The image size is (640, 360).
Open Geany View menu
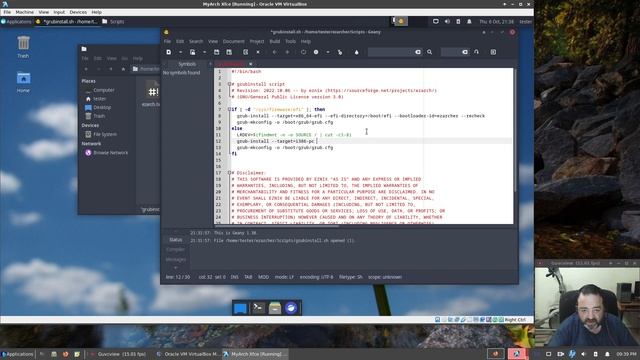(213, 42)
